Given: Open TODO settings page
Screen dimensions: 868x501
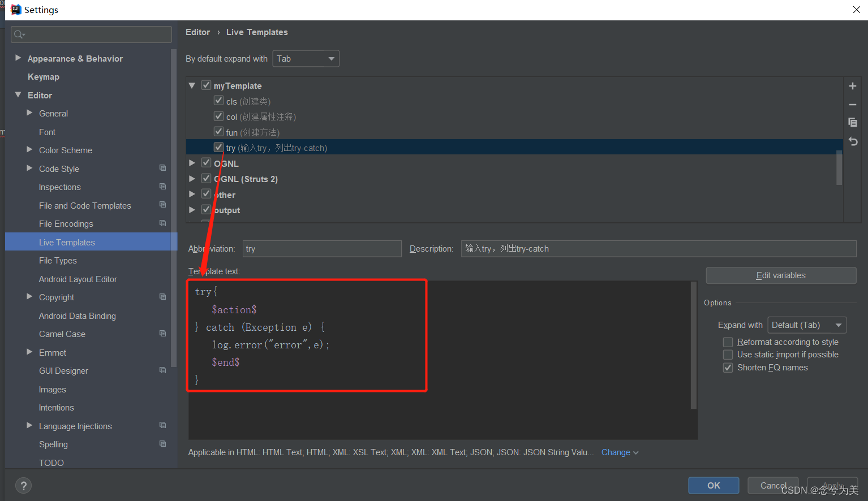Looking at the screenshot, I should coord(51,463).
